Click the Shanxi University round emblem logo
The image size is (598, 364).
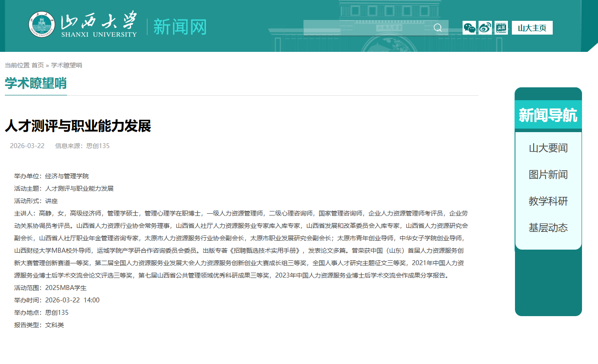point(42,25)
